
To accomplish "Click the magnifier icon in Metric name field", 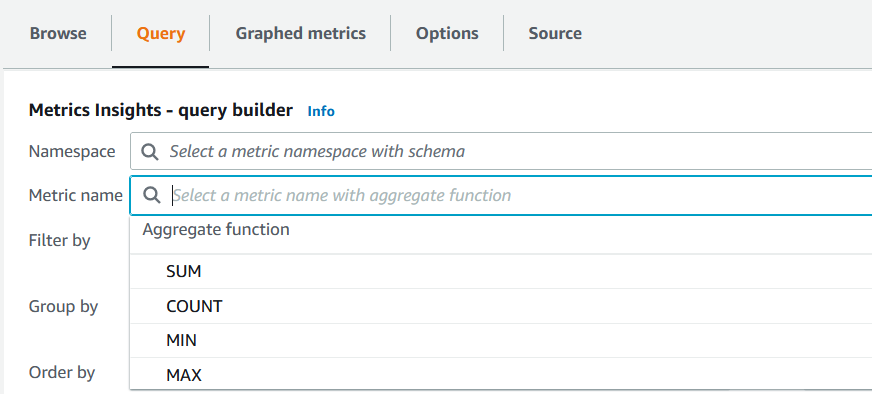I will (x=151, y=195).
